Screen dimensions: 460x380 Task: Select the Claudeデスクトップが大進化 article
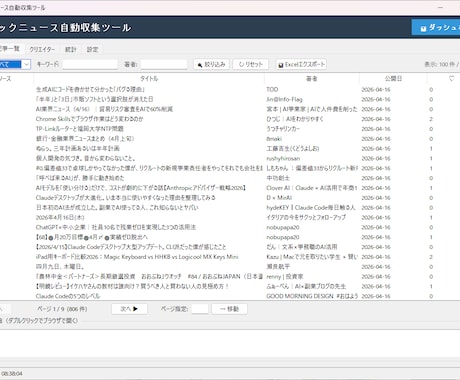[125, 198]
